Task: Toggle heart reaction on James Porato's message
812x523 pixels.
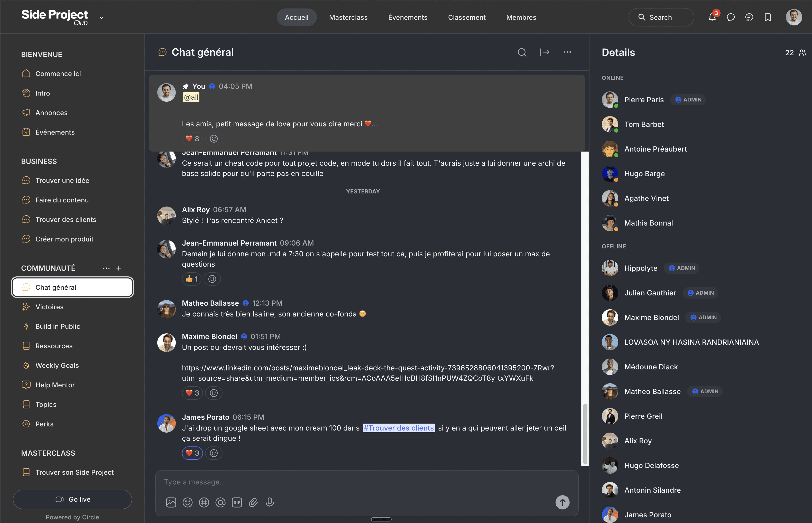Action: point(192,453)
